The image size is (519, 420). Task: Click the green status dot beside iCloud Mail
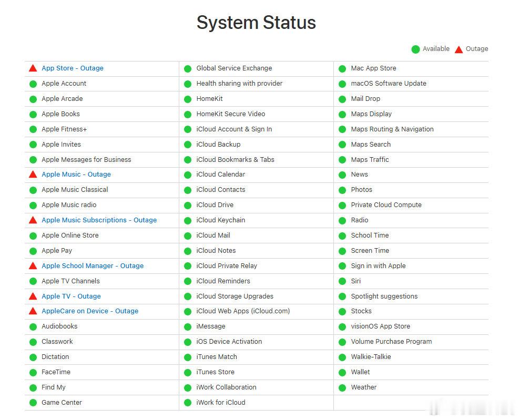pos(188,236)
